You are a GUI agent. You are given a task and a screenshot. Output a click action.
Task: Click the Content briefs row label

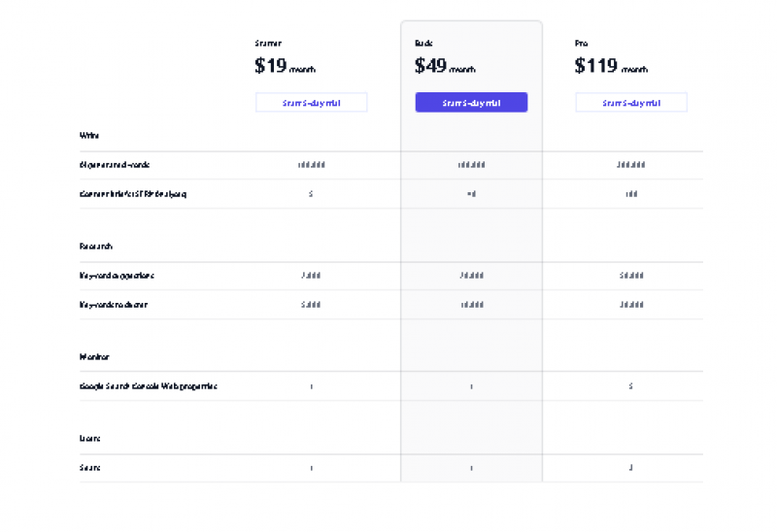[133, 194]
